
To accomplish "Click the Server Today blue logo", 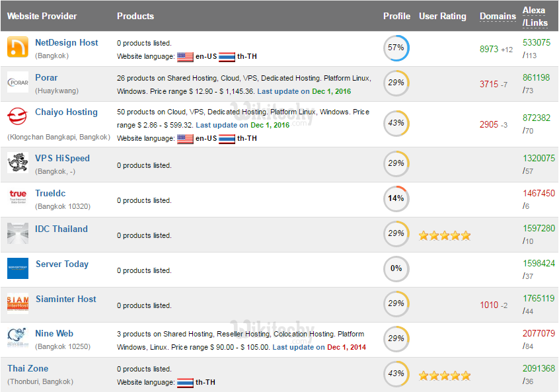I will click(x=18, y=268).
